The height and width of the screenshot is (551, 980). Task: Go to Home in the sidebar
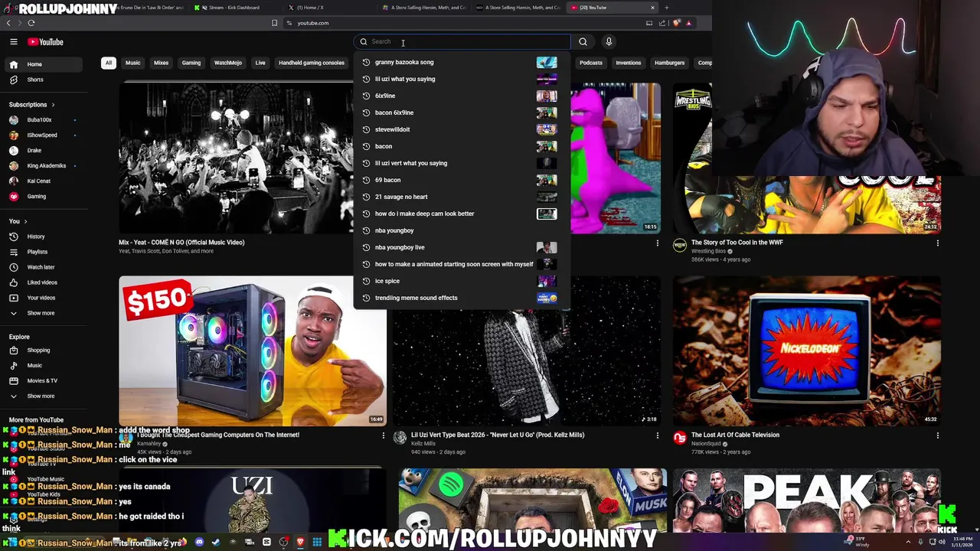[x=42, y=64]
